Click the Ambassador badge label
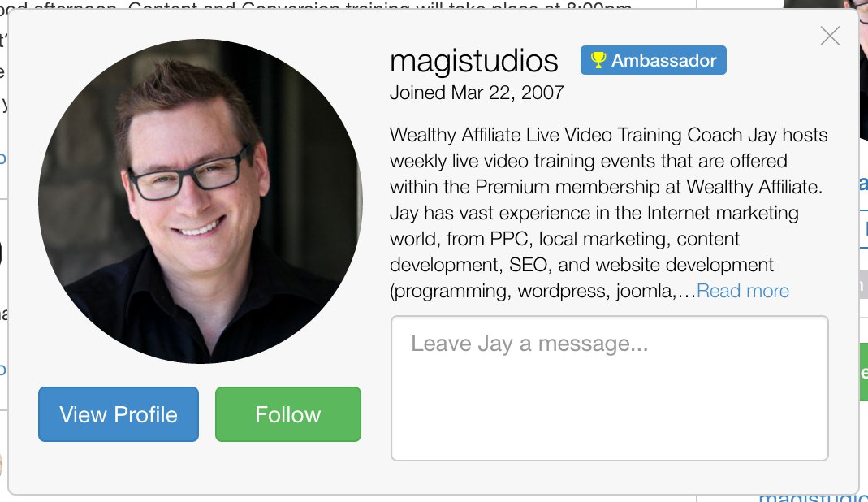Screen dimensions: 868x502 pyautogui.click(x=653, y=60)
